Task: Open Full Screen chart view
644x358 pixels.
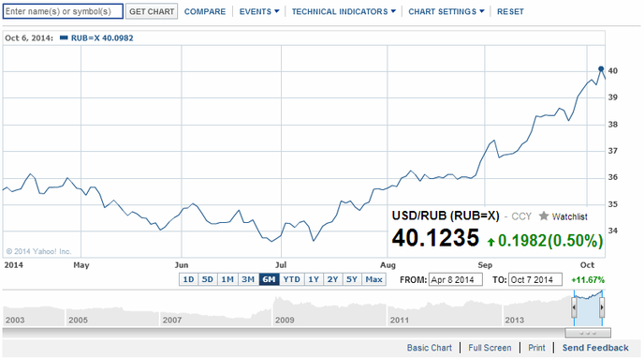Action: (490, 348)
